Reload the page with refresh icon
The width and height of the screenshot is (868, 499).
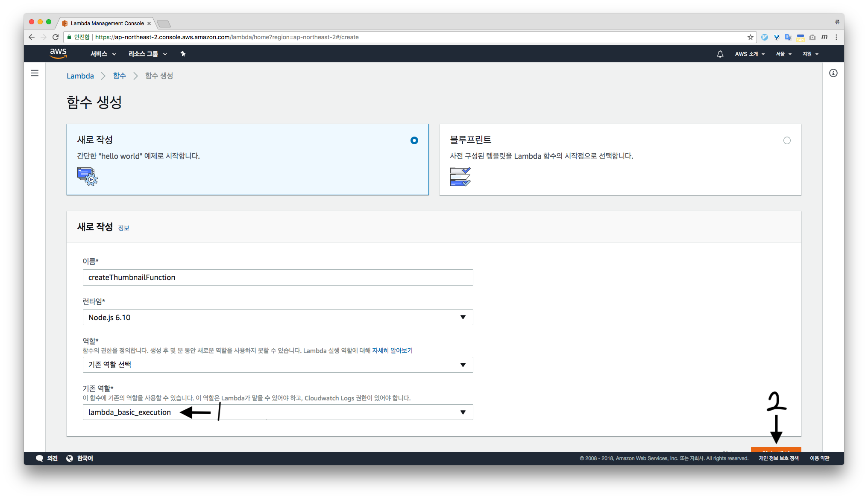click(x=56, y=37)
